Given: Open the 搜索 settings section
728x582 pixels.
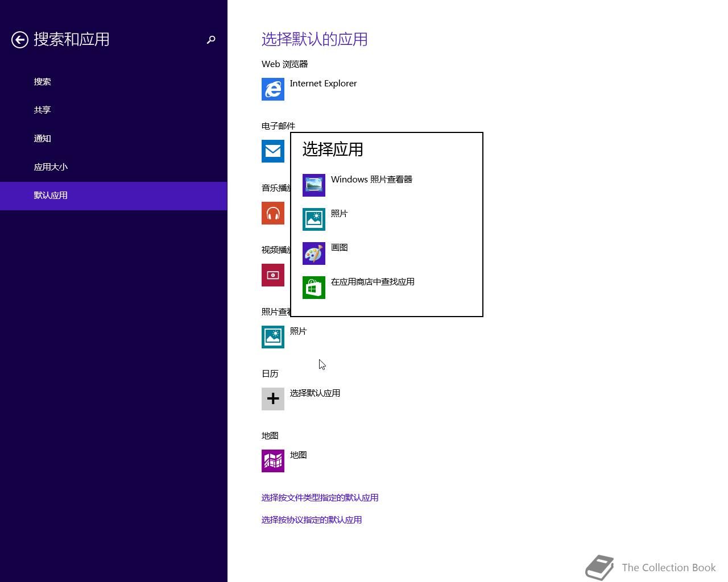Looking at the screenshot, I should pos(114,82).
